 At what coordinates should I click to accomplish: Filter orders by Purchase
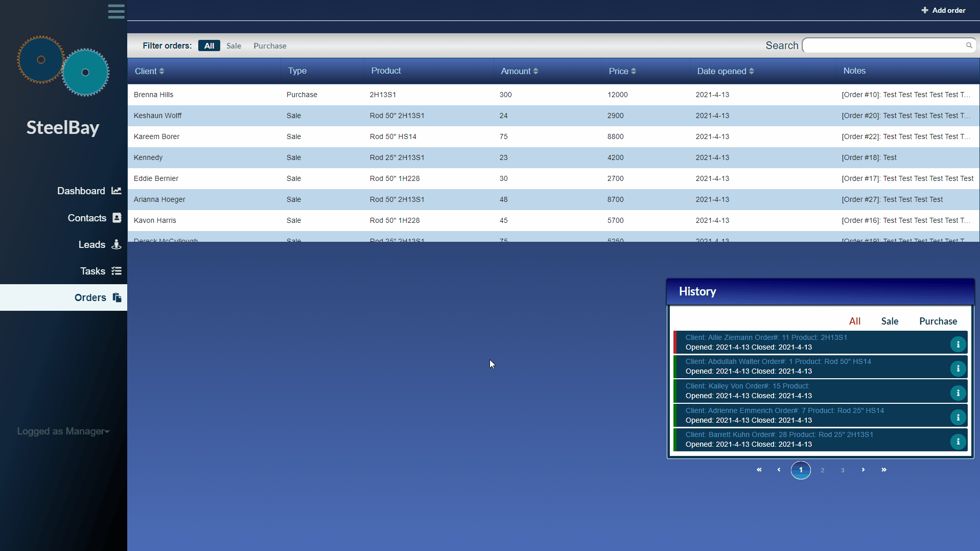tap(270, 46)
